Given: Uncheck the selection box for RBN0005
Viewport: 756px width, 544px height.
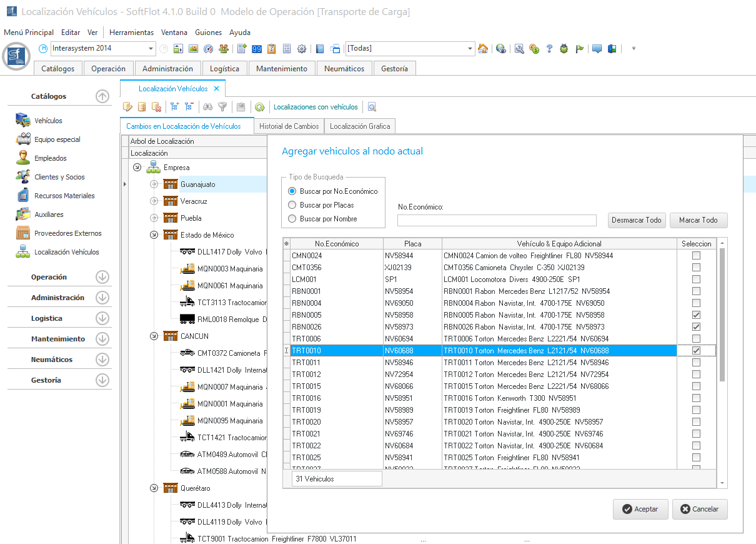Looking at the screenshot, I should click(x=696, y=315).
